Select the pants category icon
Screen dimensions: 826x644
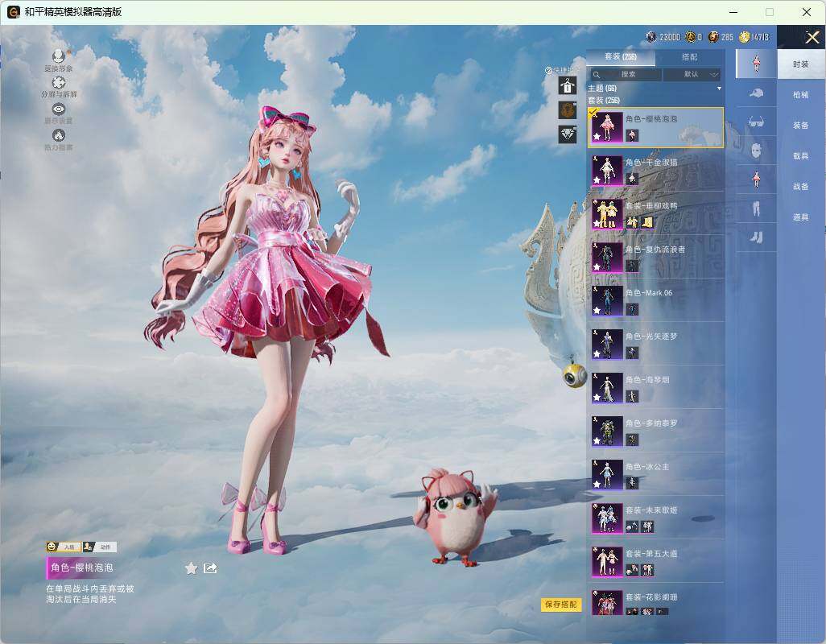click(x=757, y=209)
